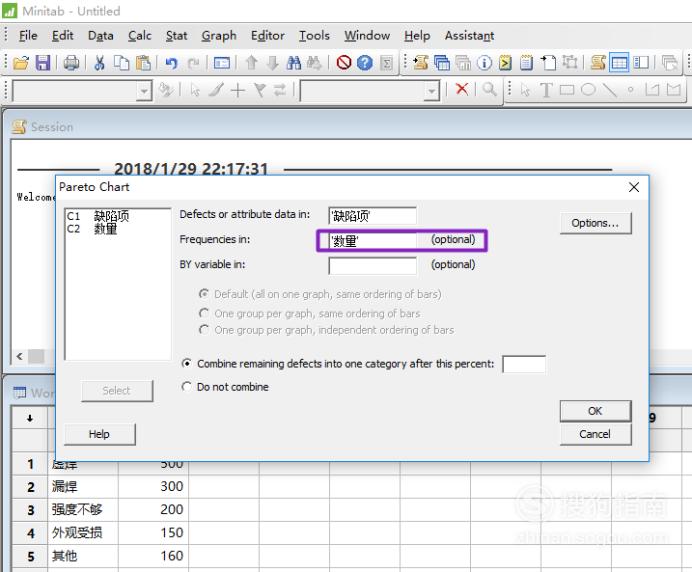Click the BY variable in input field
The width and height of the screenshot is (692, 572).
pyautogui.click(x=372, y=266)
